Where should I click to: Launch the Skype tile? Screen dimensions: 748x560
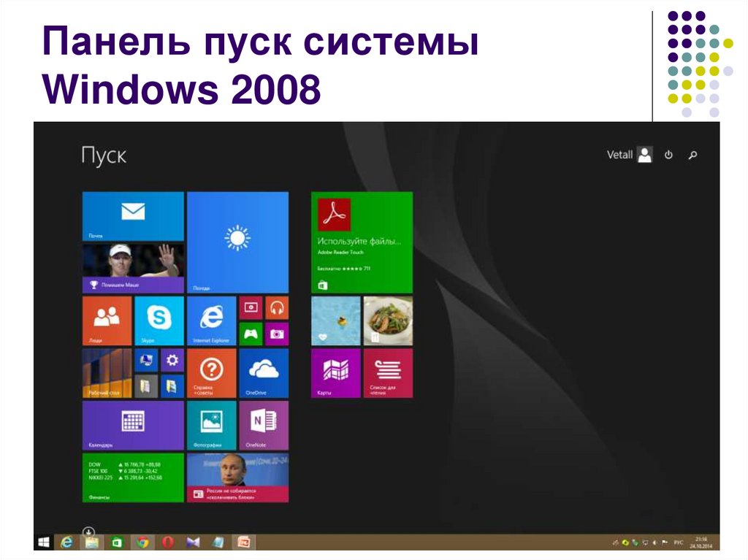(159, 321)
